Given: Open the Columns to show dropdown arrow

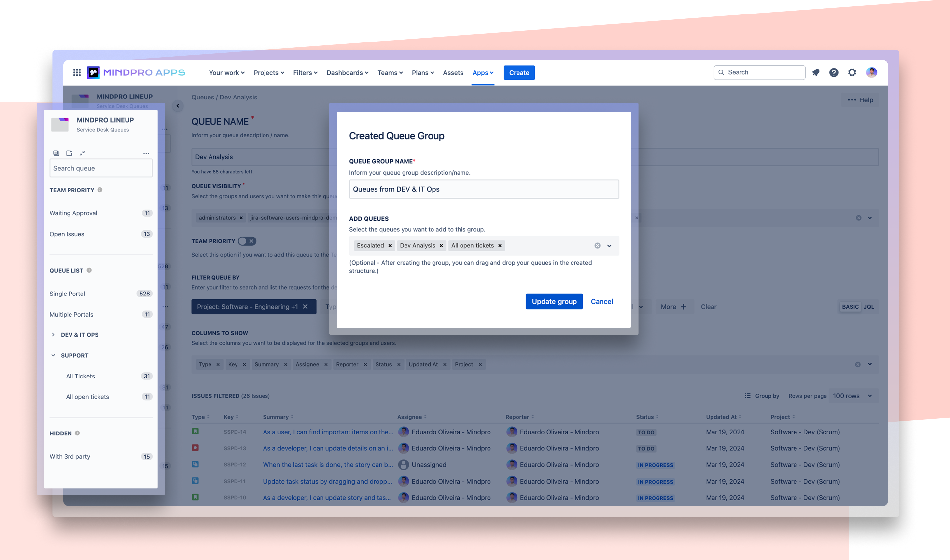Looking at the screenshot, I should pos(869,364).
